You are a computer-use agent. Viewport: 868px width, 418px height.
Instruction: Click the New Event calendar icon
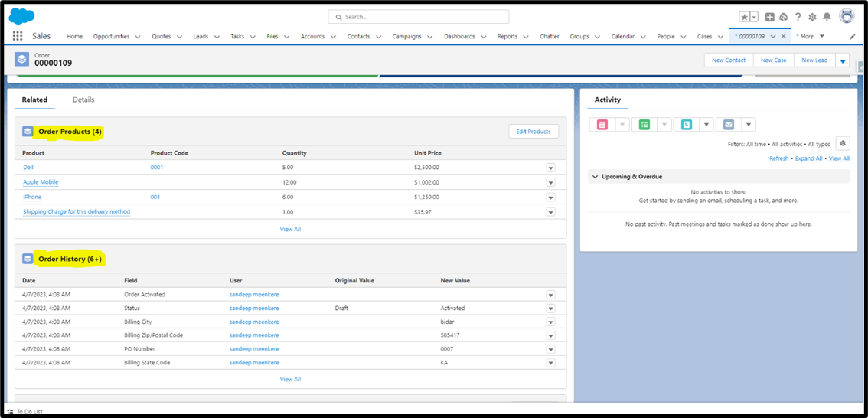pos(602,125)
